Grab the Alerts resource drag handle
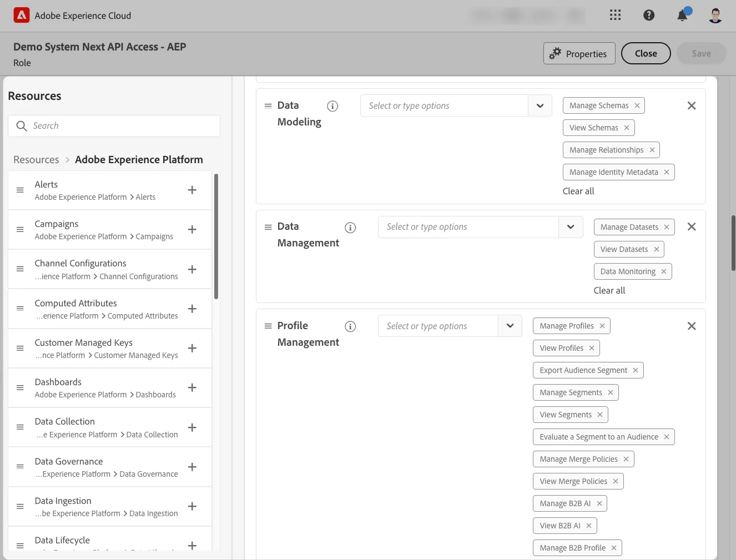Image resolution: width=736 pixels, height=560 pixels. [20, 190]
